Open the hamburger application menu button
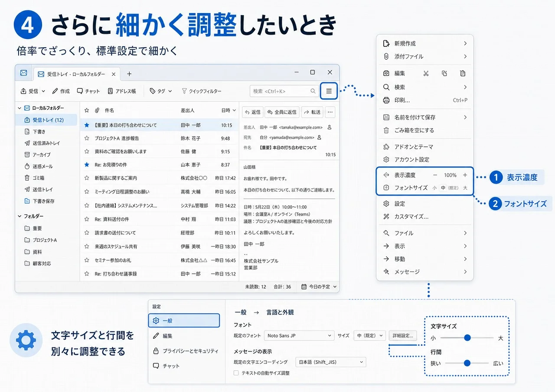This screenshot has height=392, width=555. click(x=329, y=91)
